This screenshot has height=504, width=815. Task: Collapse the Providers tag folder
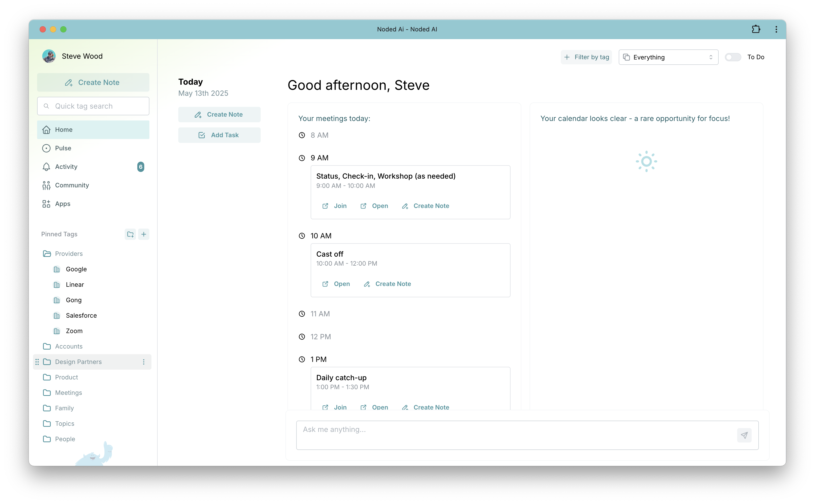pos(47,254)
